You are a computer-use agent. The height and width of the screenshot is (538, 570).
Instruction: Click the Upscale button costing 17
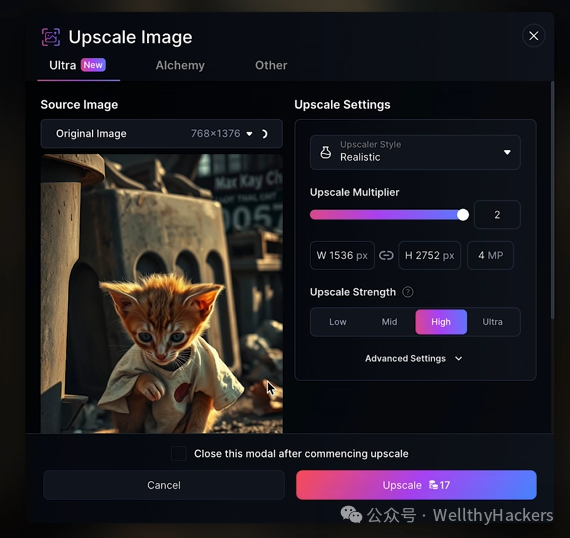(416, 485)
